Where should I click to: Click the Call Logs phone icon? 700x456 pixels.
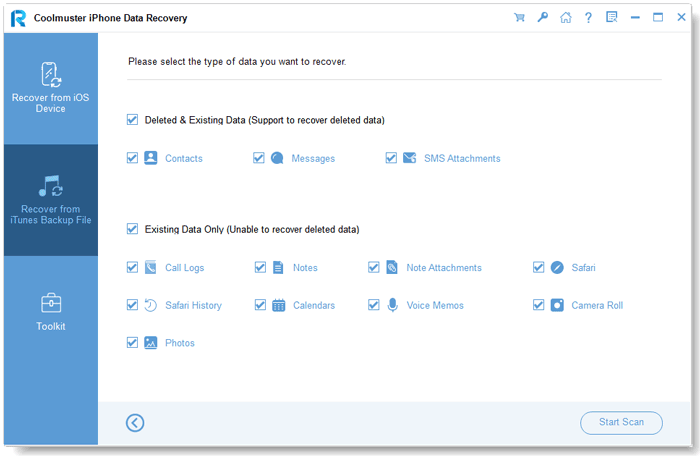151,268
